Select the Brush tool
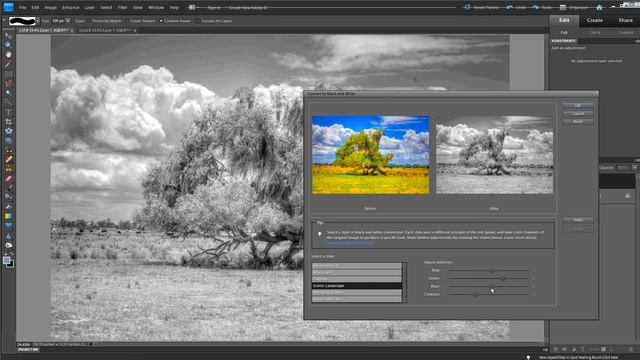The image size is (640, 360). pyautogui.click(x=8, y=188)
